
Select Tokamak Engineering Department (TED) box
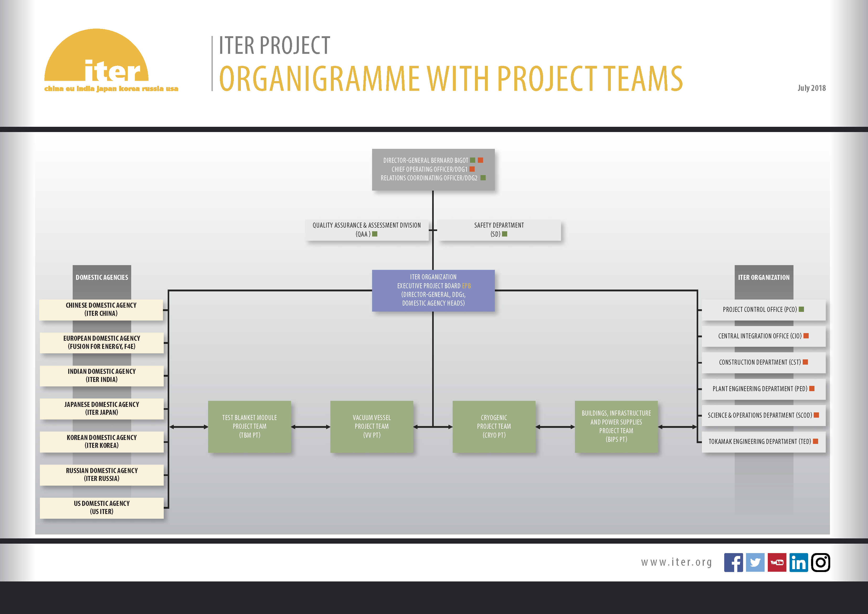coord(764,442)
